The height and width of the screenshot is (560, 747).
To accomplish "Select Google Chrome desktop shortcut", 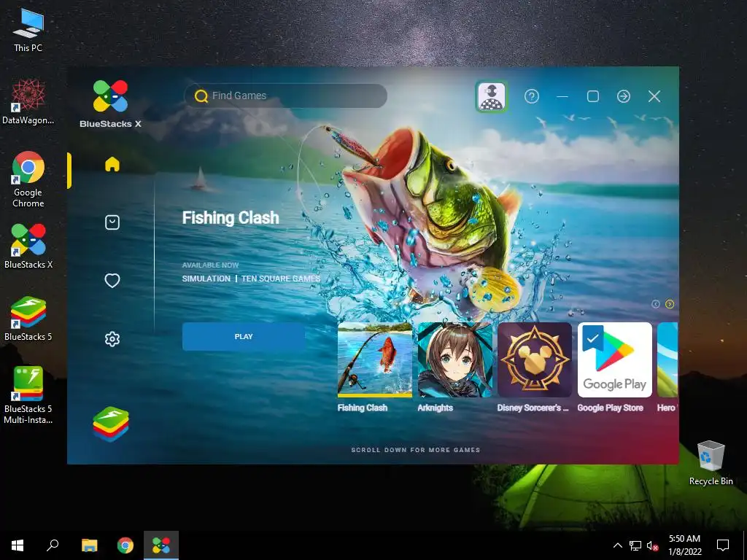I will tap(28, 179).
